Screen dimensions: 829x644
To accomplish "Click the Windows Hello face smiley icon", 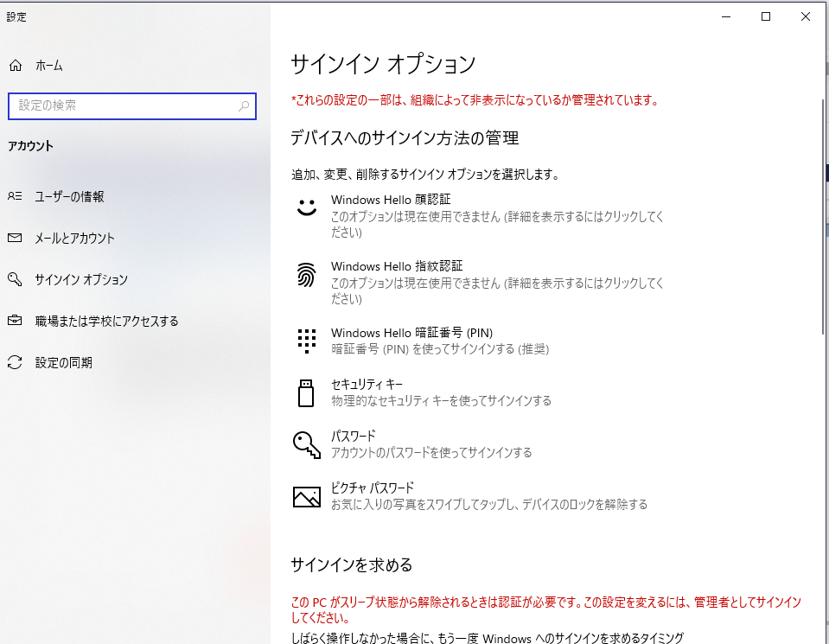I will point(307,207).
